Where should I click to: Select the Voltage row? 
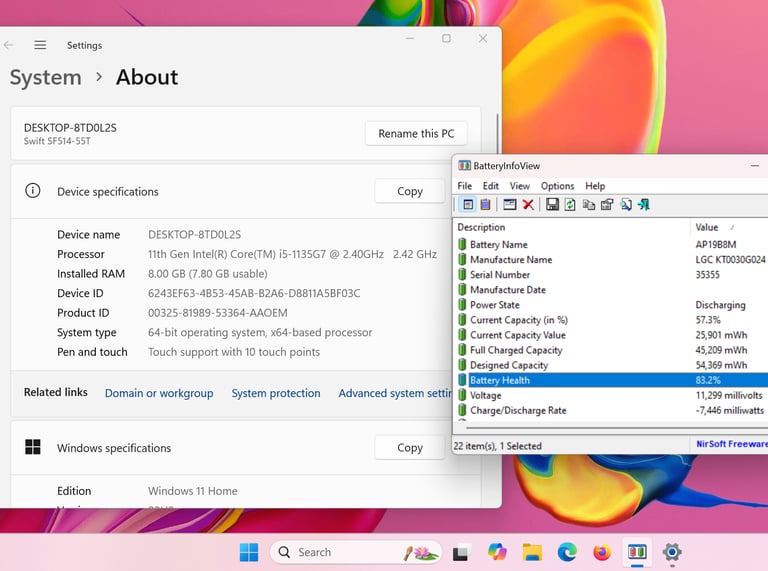point(611,395)
